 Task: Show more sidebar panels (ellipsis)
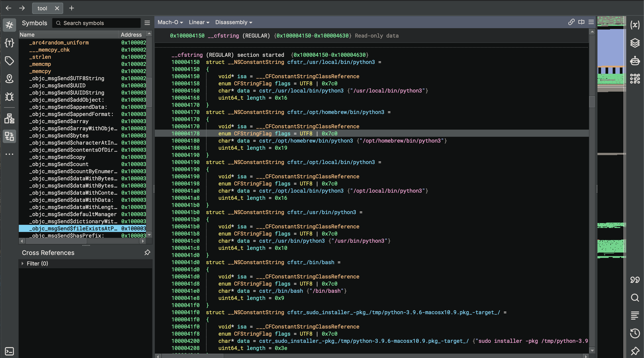click(x=9, y=154)
